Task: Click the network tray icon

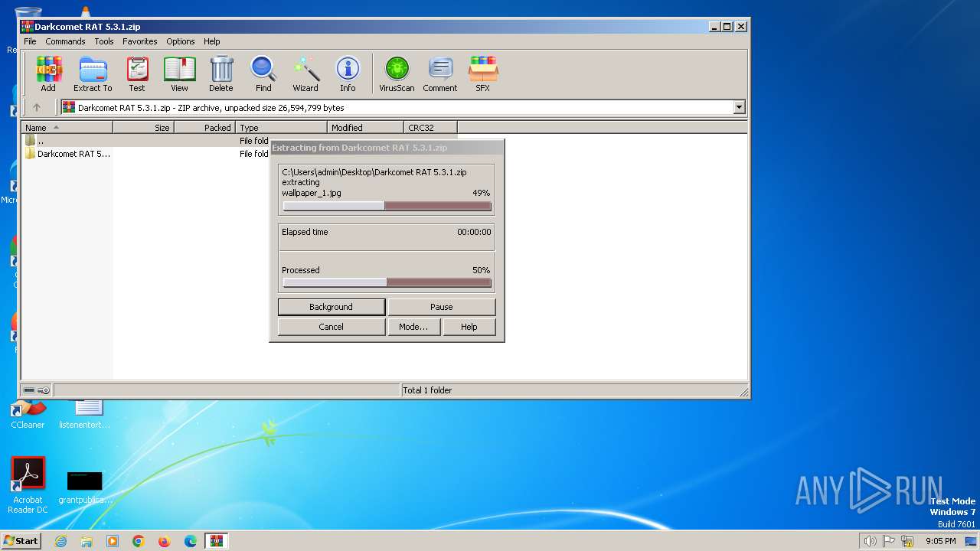Action: (907, 541)
